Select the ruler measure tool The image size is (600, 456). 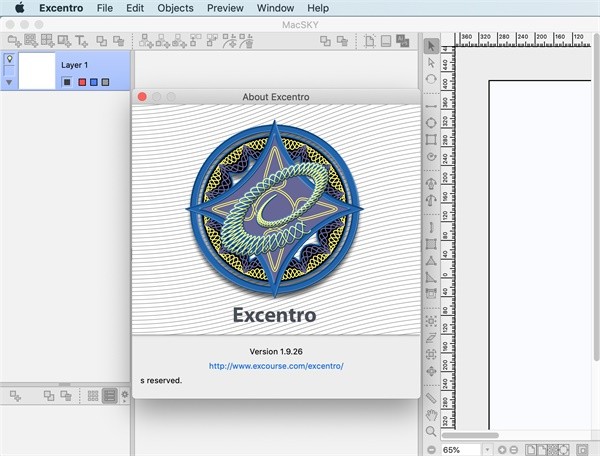click(431, 398)
